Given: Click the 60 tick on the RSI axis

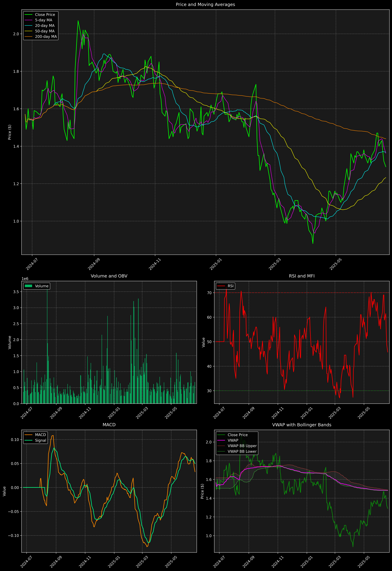Looking at the screenshot, I should point(209,317).
